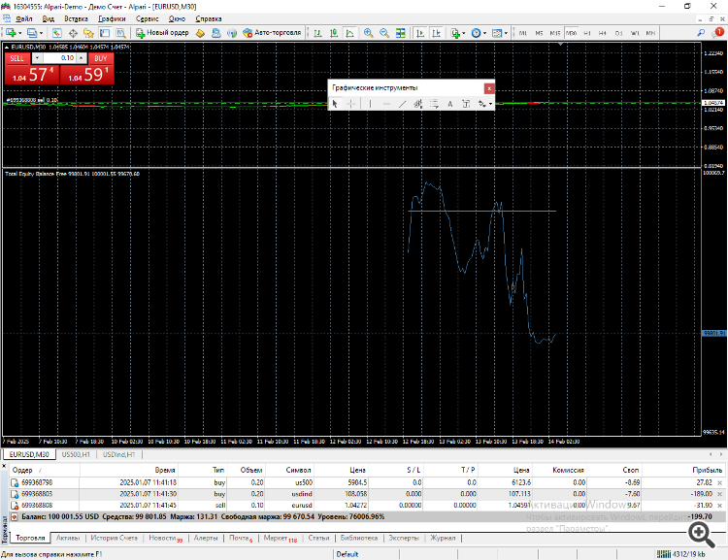The height and width of the screenshot is (560, 728).
Task: Decrease the trade volume arrow
Action: (37, 57)
